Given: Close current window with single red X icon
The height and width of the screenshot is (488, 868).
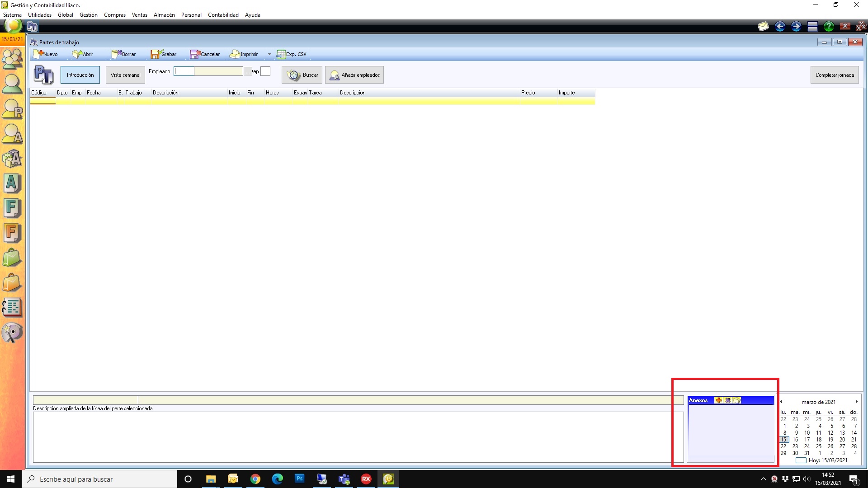Looking at the screenshot, I should pyautogui.click(x=845, y=27).
